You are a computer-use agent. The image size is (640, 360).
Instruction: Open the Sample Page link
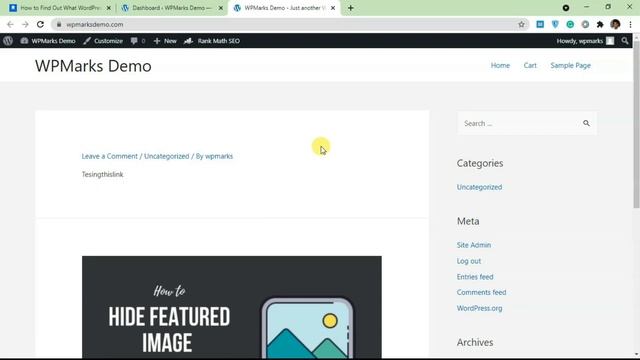point(570,65)
